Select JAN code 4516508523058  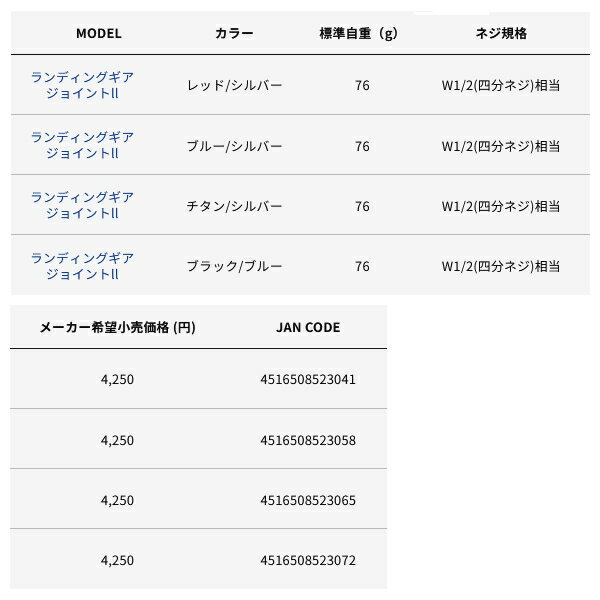tap(308, 439)
